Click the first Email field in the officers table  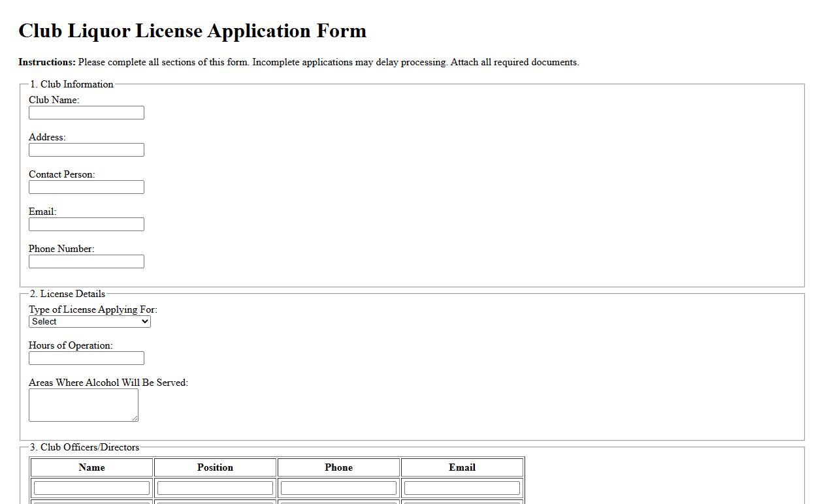click(461, 487)
